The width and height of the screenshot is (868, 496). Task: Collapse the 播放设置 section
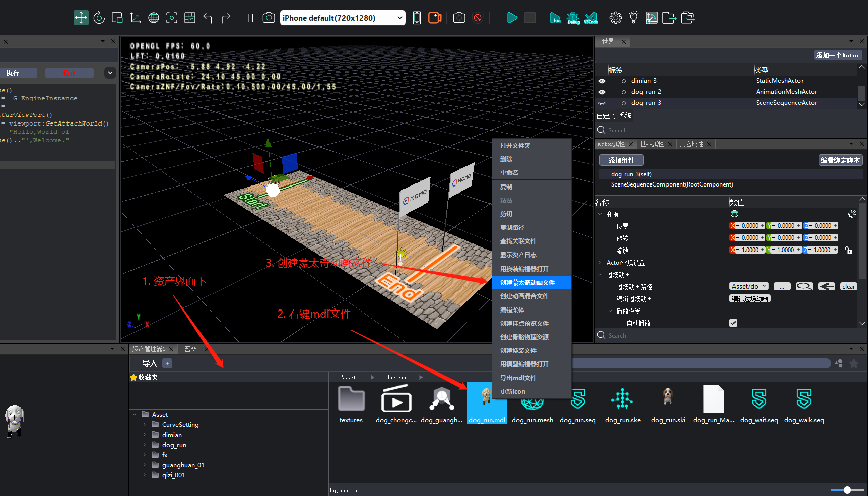(x=610, y=311)
